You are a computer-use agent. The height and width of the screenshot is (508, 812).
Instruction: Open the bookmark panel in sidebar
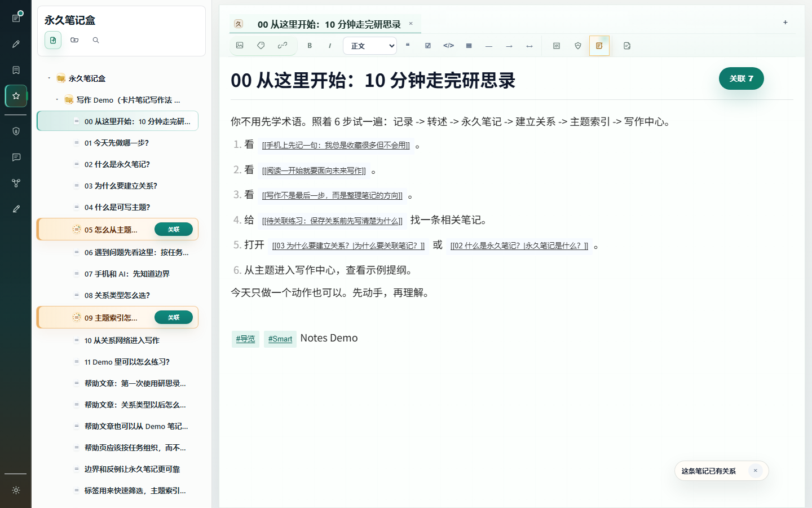pyautogui.click(x=16, y=70)
